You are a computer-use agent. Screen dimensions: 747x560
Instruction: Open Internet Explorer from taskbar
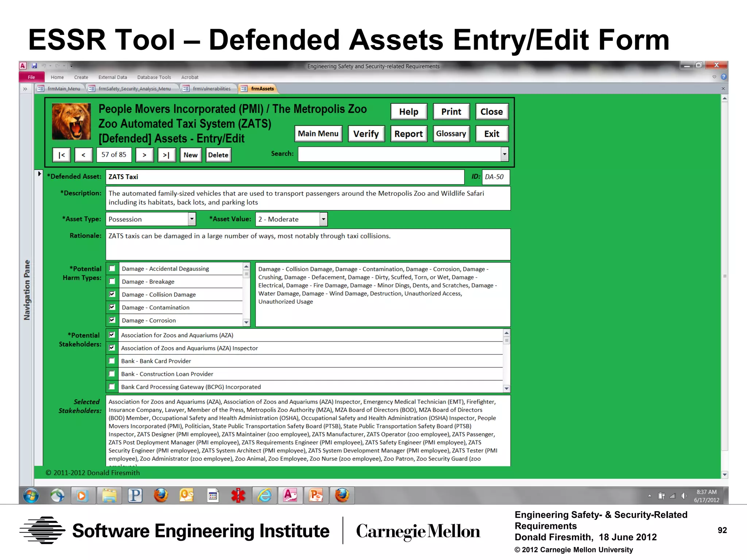(x=264, y=495)
